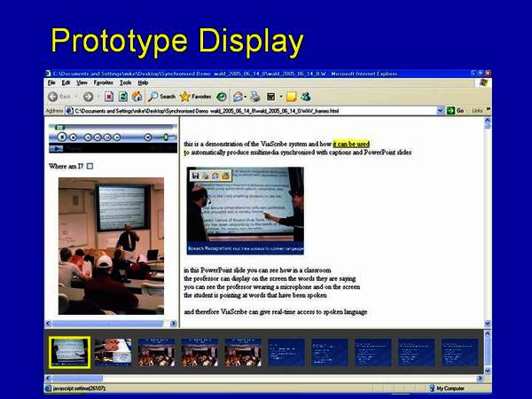Open the Search toolbar button
The width and height of the screenshot is (532, 399).
point(162,97)
